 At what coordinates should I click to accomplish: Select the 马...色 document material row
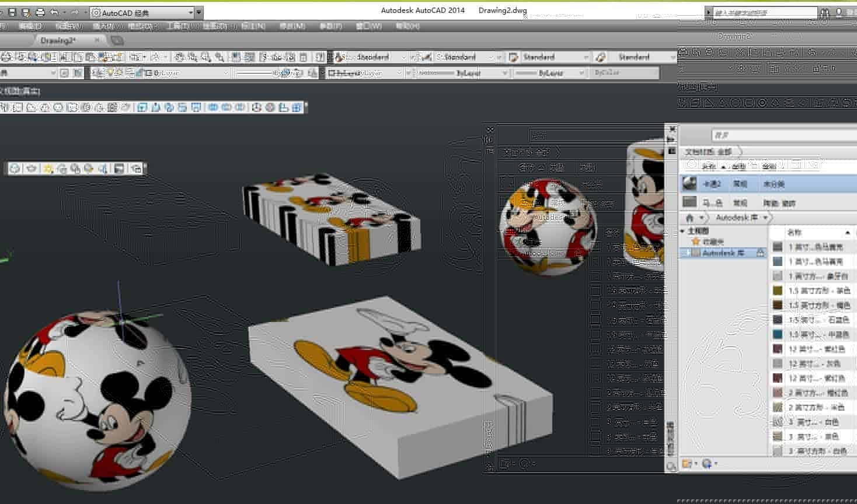coord(768,202)
